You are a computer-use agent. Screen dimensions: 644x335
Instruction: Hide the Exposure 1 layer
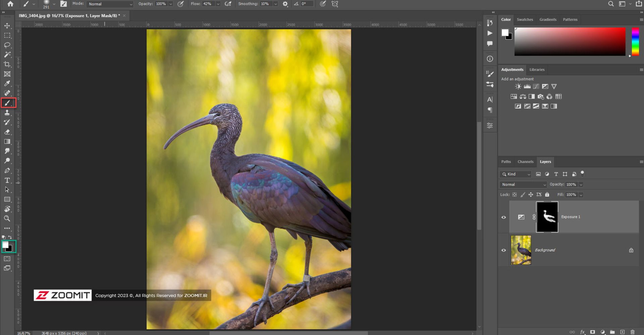[x=503, y=217]
